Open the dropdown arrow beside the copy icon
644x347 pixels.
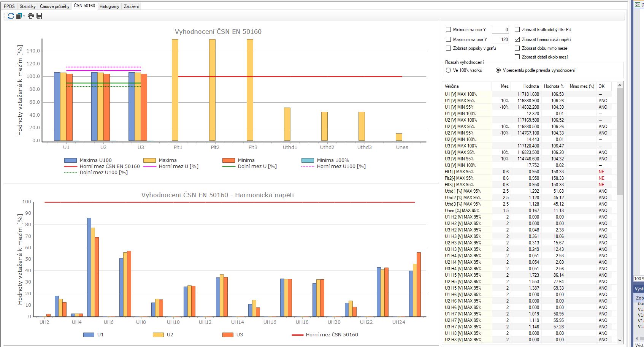click(x=24, y=16)
